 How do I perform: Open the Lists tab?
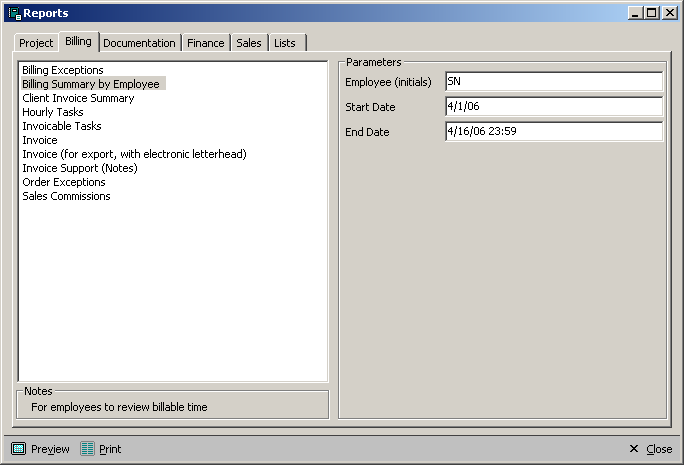click(285, 43)
